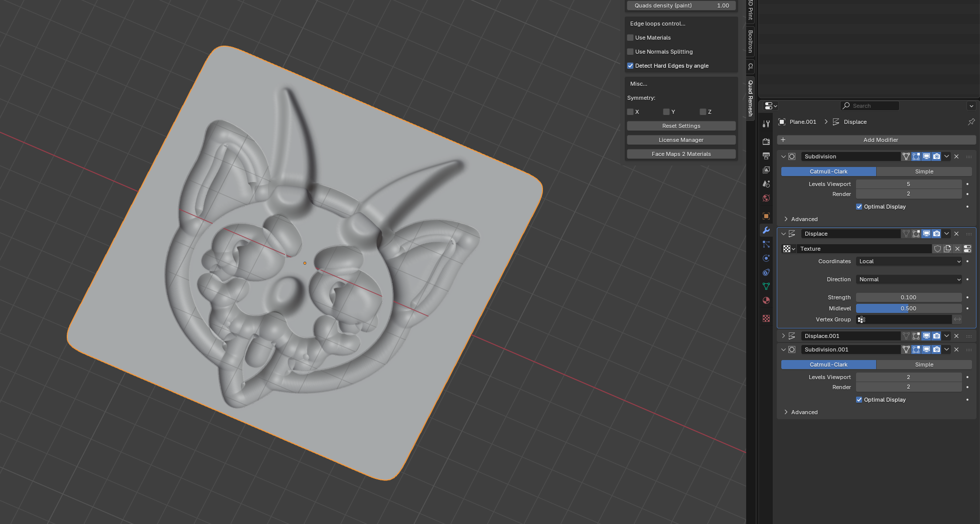Open the Direction dropdown set to Normal
The width and height of the screenshot is (980, 524).
point(909,279)
